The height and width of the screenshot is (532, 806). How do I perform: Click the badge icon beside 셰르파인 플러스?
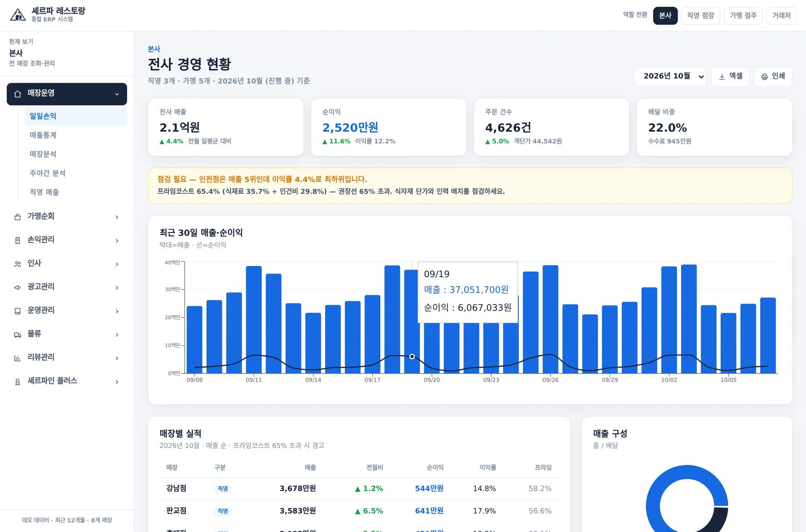[17, 382]
